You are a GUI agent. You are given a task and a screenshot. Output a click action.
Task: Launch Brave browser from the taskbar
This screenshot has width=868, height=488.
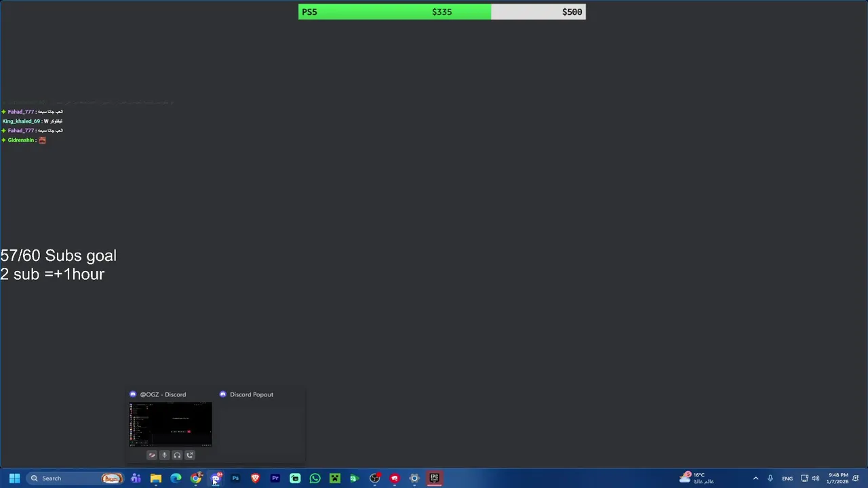coord(255,479)
